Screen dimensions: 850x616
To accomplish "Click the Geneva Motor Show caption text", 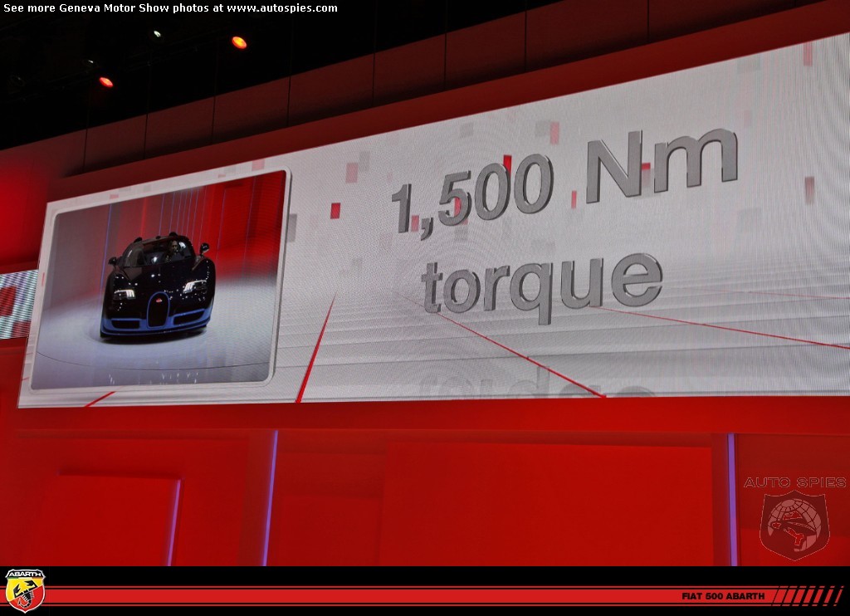I will click(x=170, y=8).
